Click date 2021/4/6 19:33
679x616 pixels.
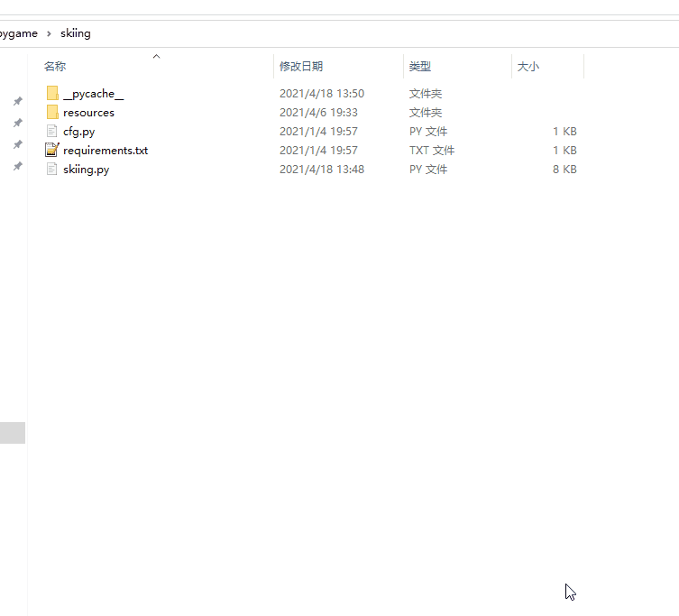(318, 113)
